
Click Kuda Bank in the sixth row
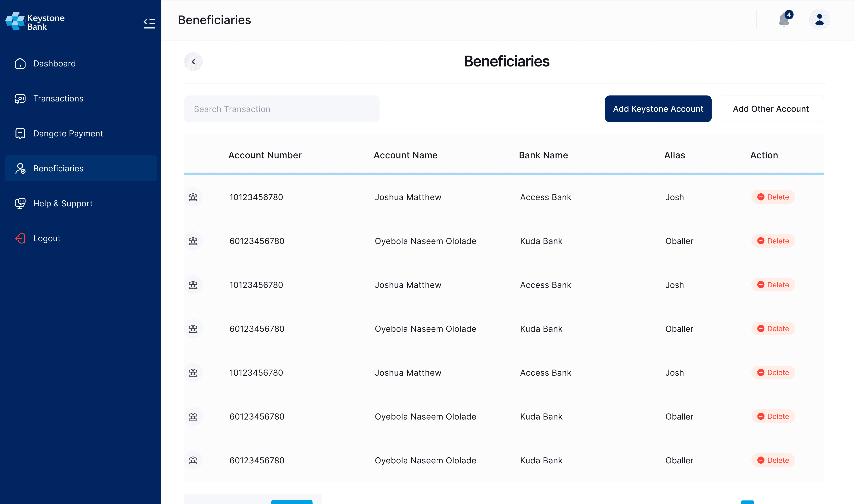[541, 416]
